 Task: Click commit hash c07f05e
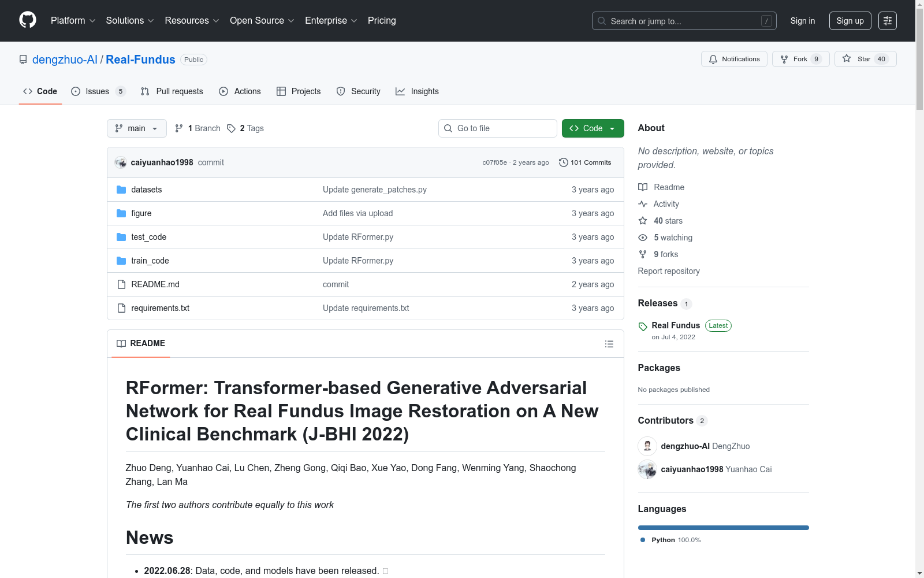(x=495, y=162)
